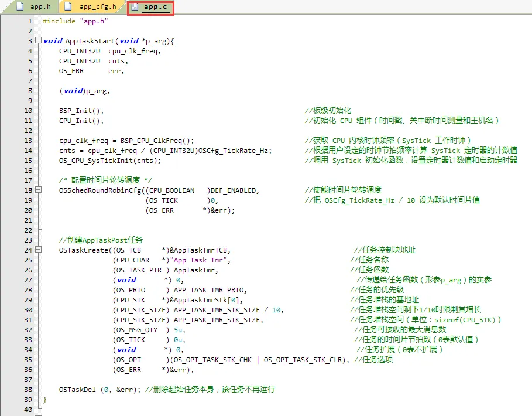The image size is (532, 416).
Task: Open the app_cfg.h tab
Action: [97, 7]
